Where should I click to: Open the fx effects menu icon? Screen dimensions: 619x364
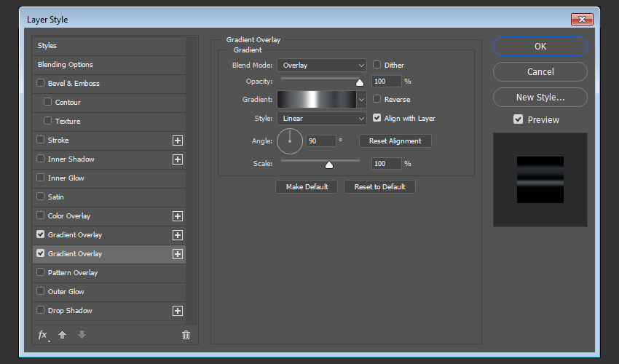coord(43,335)
